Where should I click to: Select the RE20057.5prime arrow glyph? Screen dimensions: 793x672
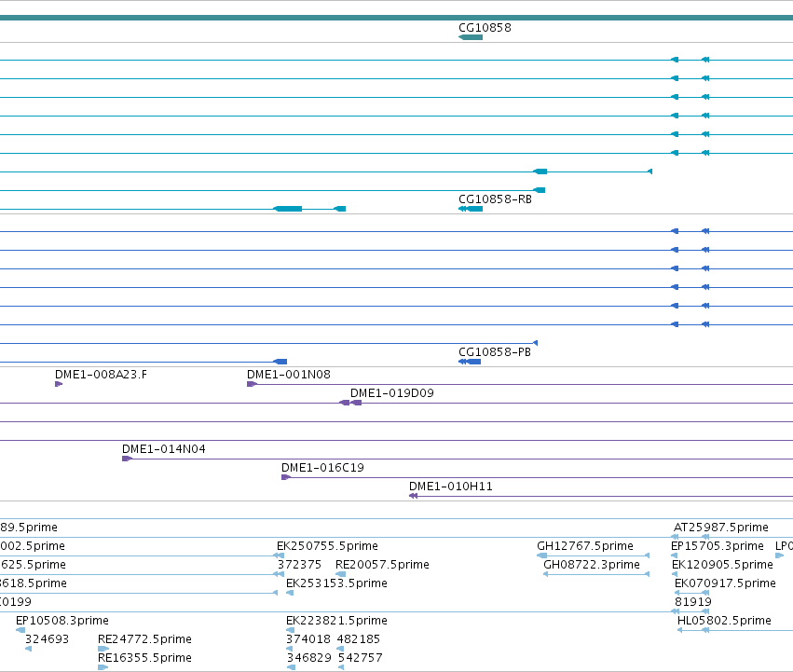(x=340, y=574)
